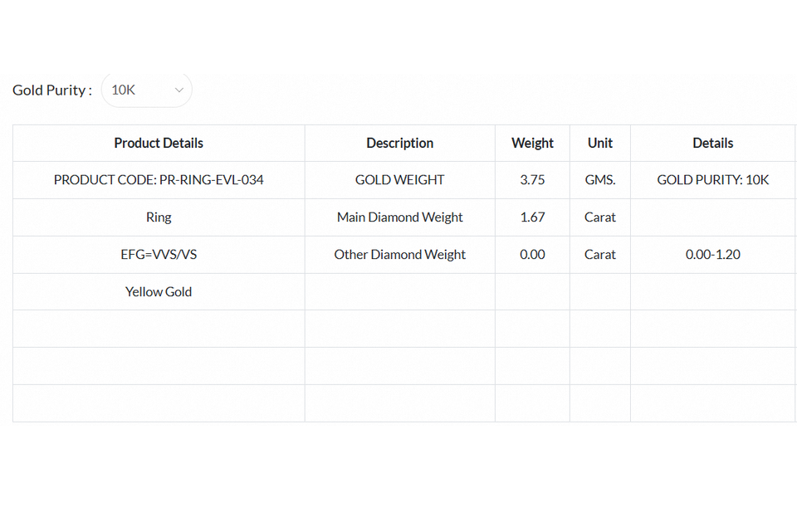Open the Gold Purity dropdown
The image size is (797, 532).
pyautogui.click(x=146, y=90)
